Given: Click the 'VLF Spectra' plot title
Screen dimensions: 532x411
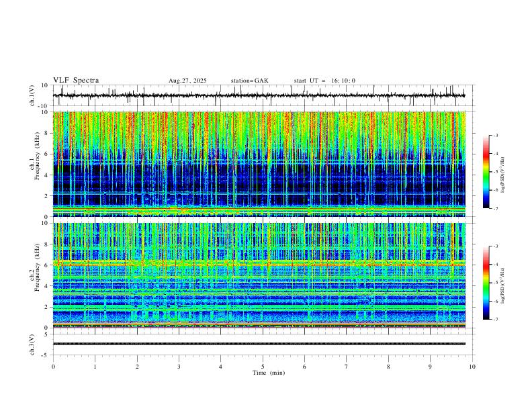Looking at the screenshot, I should [x=76, y=81].
